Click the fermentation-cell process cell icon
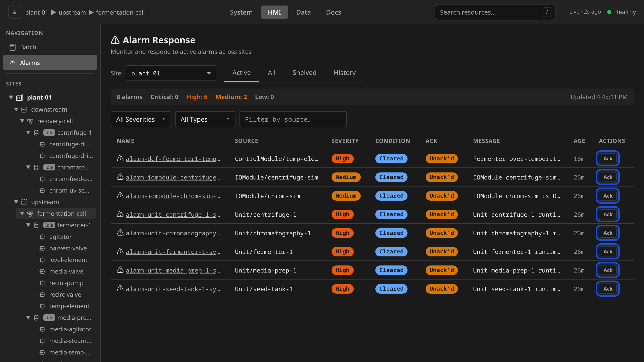 point(30,214)
